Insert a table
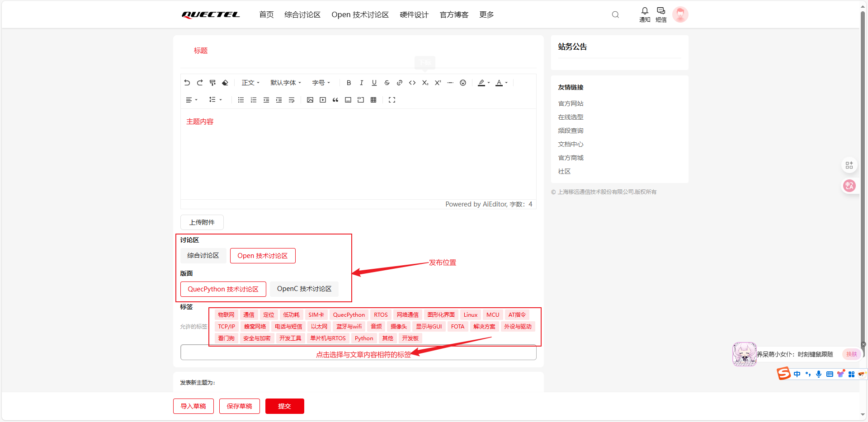 tap(373, 100)
